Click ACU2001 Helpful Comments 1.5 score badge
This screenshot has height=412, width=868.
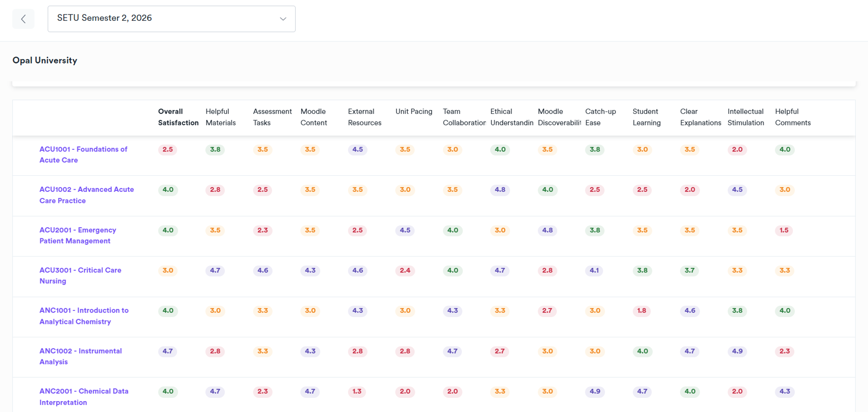coord(784,230)
